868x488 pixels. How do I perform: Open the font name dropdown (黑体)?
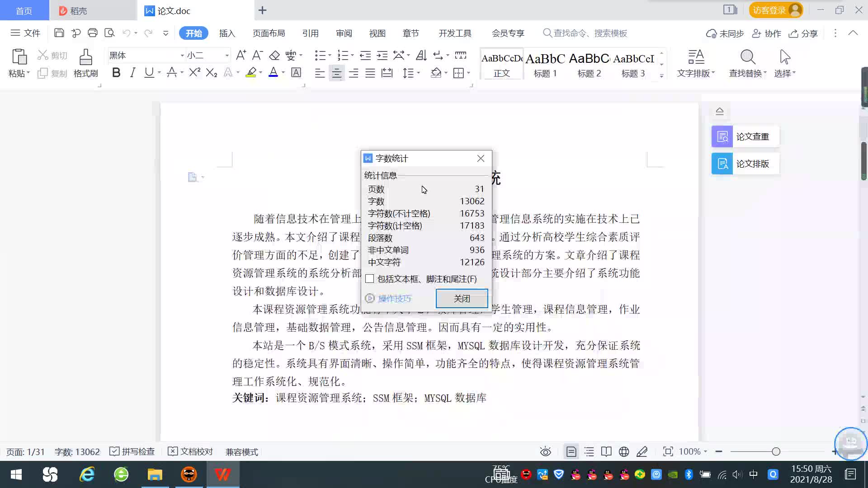(x=182, y=56)
